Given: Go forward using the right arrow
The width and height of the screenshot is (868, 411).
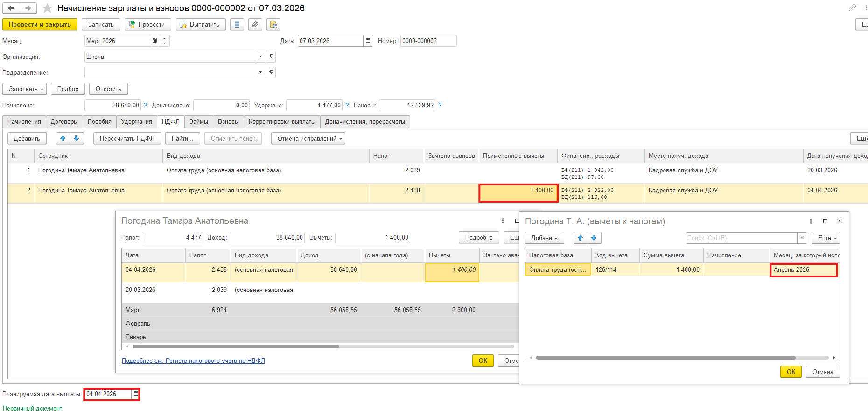Looking at the screenshot, I should coord(28,8).
